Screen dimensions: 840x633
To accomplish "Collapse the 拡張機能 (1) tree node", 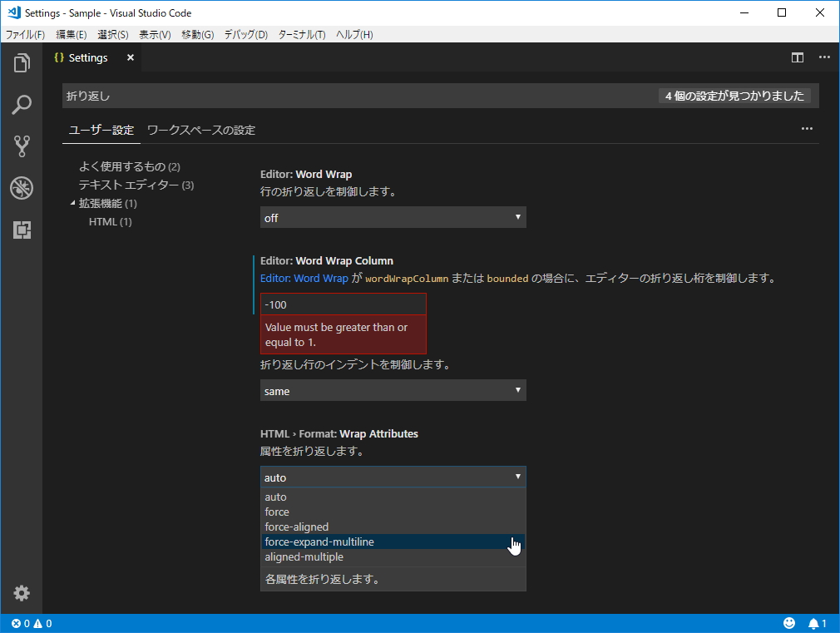I will (x=73, y=203).
